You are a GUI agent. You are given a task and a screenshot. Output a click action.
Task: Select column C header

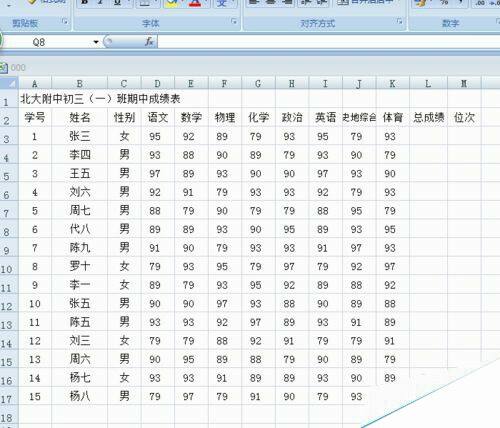pyautogui.click(x=124, y=83)
